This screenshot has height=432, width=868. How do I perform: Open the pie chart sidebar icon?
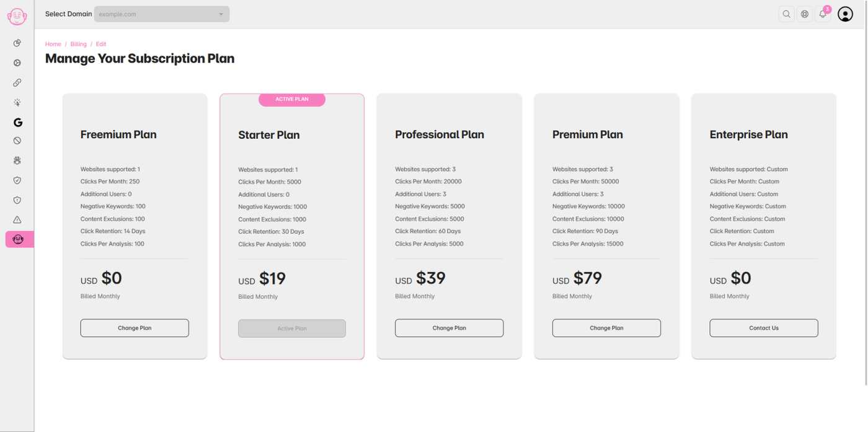point(17,43)
